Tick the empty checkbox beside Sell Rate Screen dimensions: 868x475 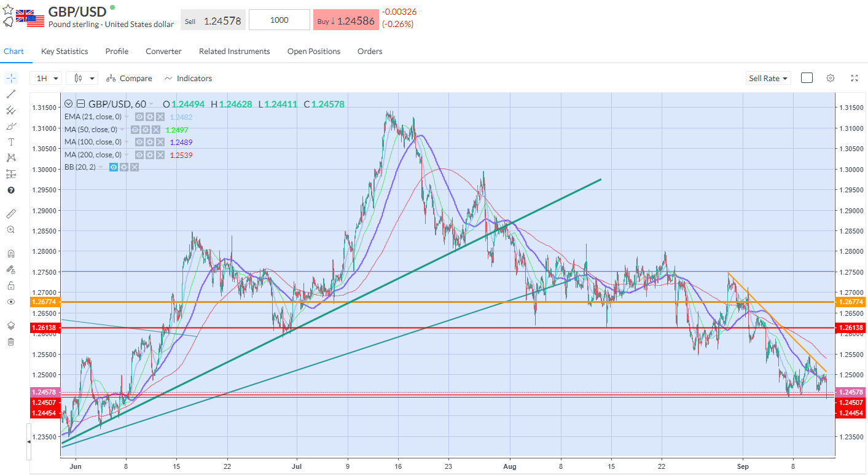pos(807,78)
